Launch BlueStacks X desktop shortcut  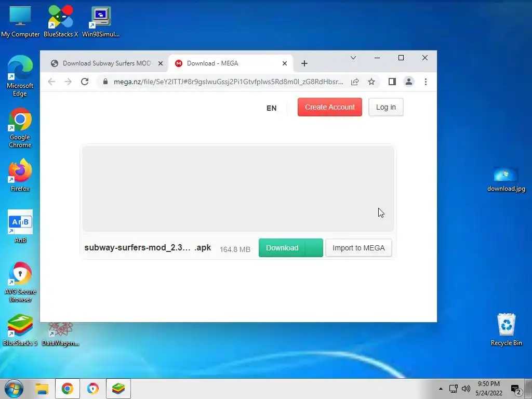pos(61,21)
